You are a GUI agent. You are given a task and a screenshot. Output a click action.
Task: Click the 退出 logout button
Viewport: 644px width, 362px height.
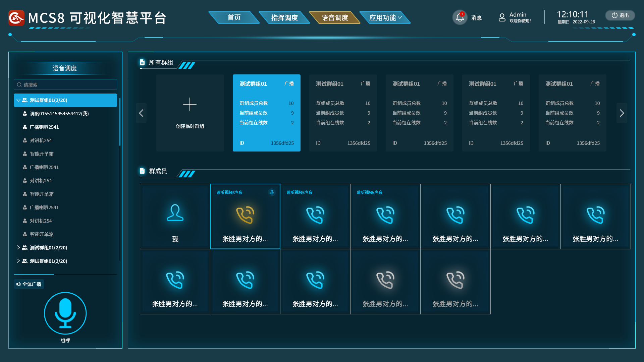[620, 15]
